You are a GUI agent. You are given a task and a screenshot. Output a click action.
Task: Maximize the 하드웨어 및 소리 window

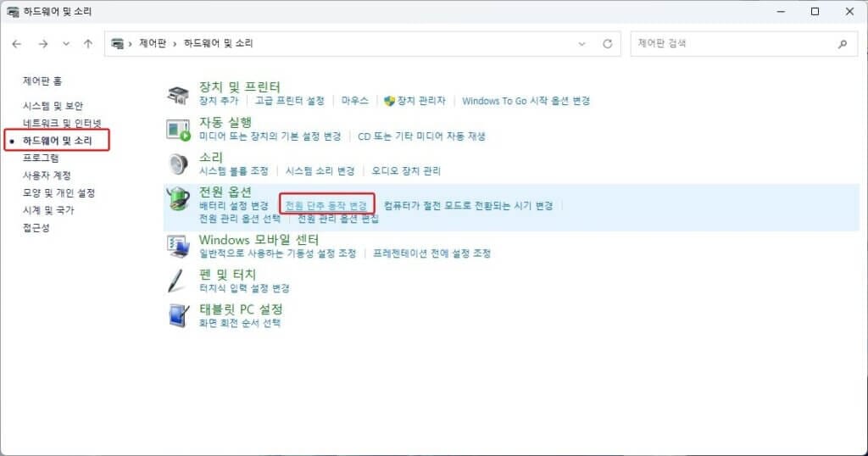coord(815,12)
